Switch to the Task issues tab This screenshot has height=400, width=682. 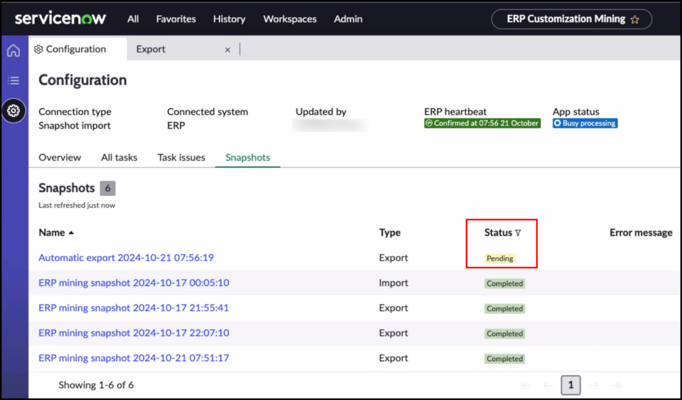point(181,157)
